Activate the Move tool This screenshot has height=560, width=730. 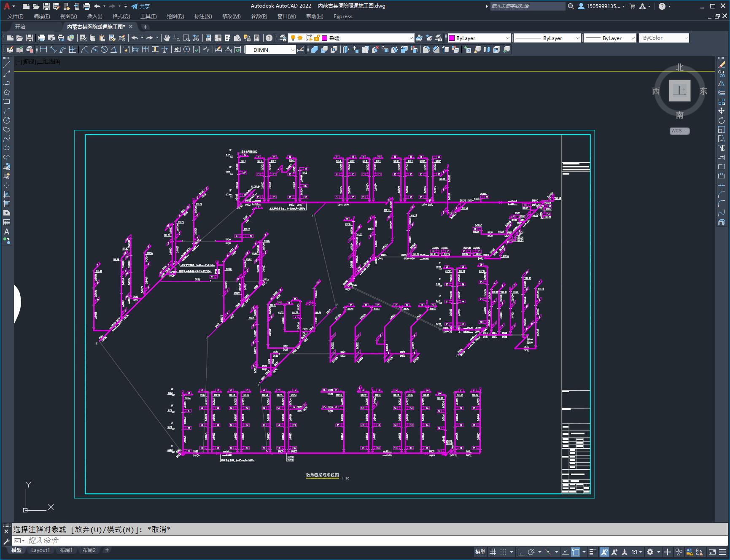click(x=722, y=111)
